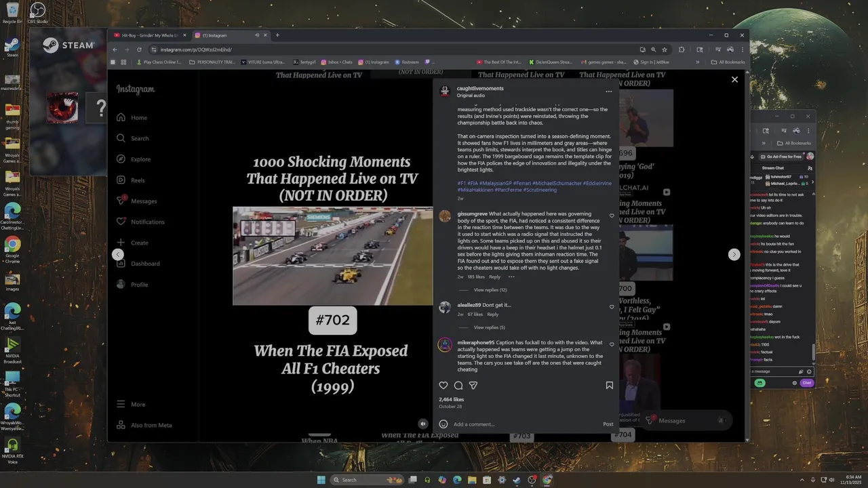Click the comment bubble icon under post
Screen dimensions: 868x488
pyautogui.click(x=458, y=385)
